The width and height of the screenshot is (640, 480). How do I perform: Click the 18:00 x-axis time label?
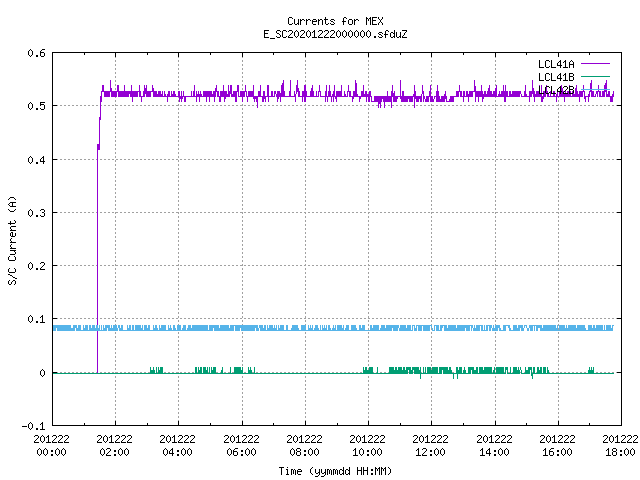(621, 452)
